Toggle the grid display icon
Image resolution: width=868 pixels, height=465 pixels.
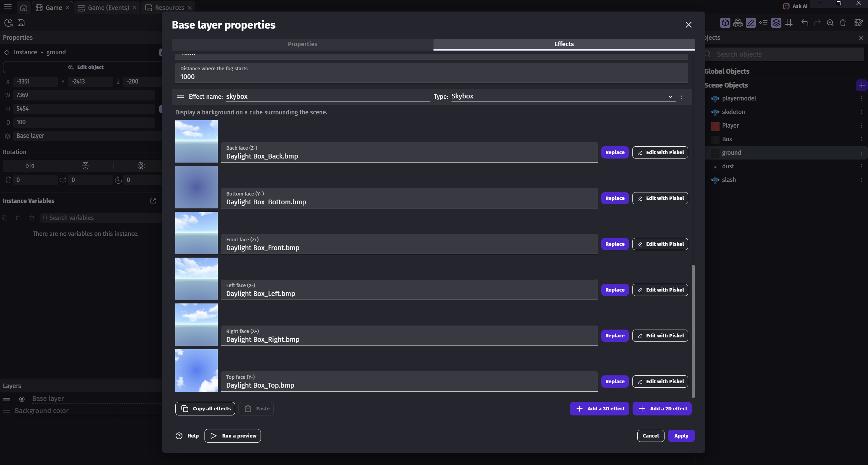click(789, 23)
